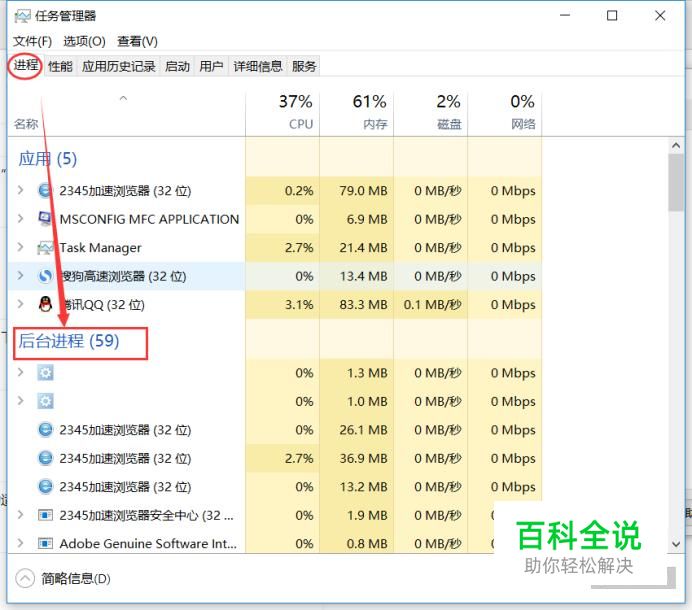Minimize the 任务管理器 window

coord(565,16)
